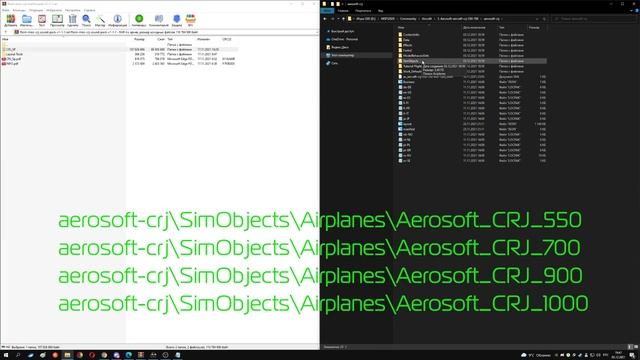
Task: Expand the ribbon chevron in Explorer
Action: click(631, 11)
